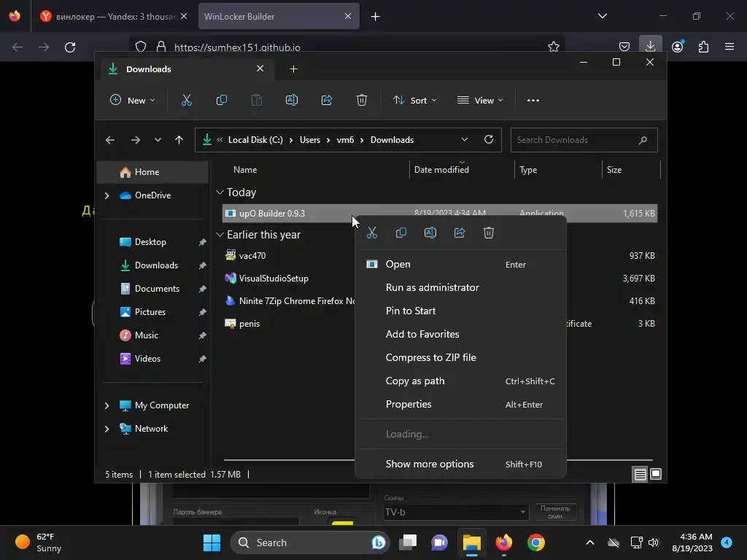Show hidden system tray icons
The image size is (747, 560).
pyautogui.click(x=589, y=542)
